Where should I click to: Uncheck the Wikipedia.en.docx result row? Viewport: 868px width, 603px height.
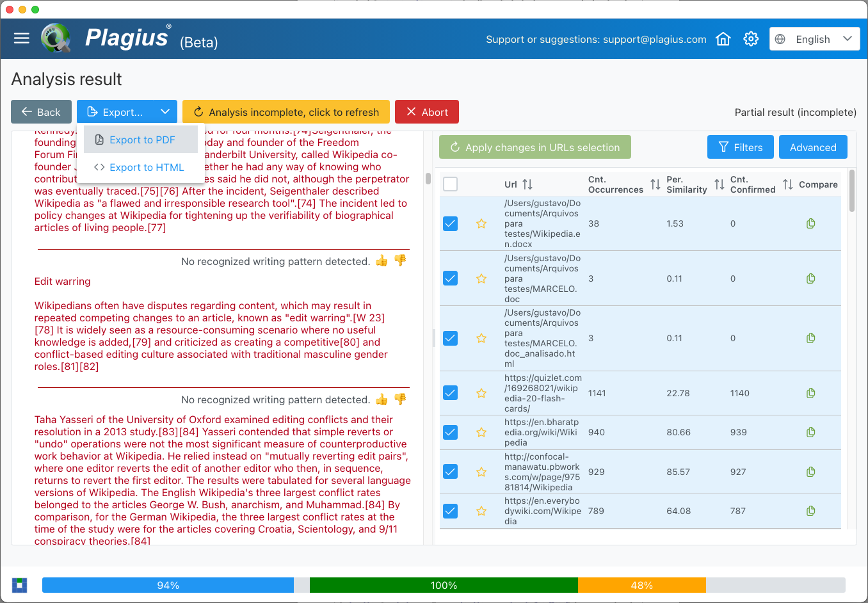pyautogui.click(x=450, y=223)
